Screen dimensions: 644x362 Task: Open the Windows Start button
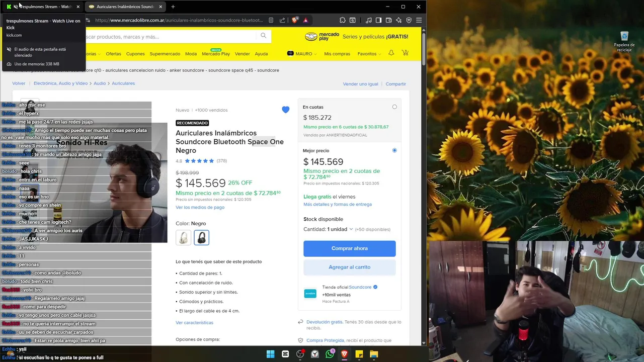click(270, 354)
